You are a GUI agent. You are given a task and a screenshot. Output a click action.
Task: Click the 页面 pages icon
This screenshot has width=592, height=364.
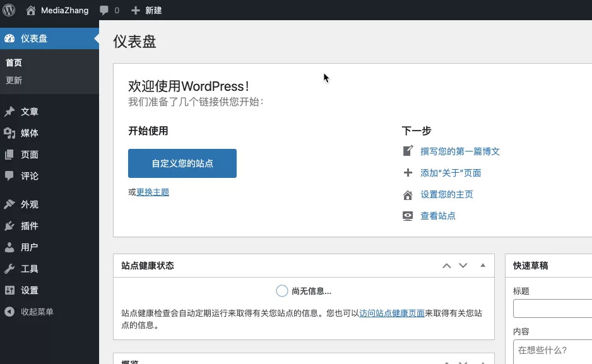[x=9, y=155]
